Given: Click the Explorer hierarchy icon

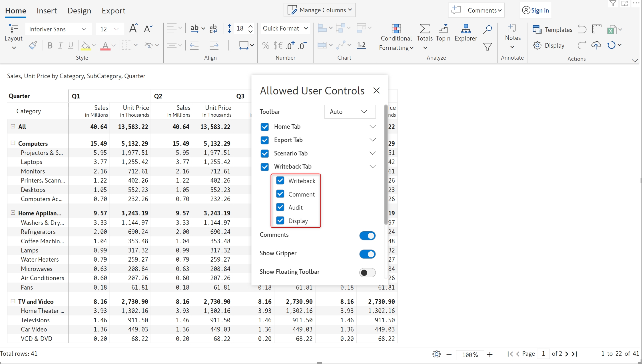Looking at the screenshot, I should (x=466, y=29).
